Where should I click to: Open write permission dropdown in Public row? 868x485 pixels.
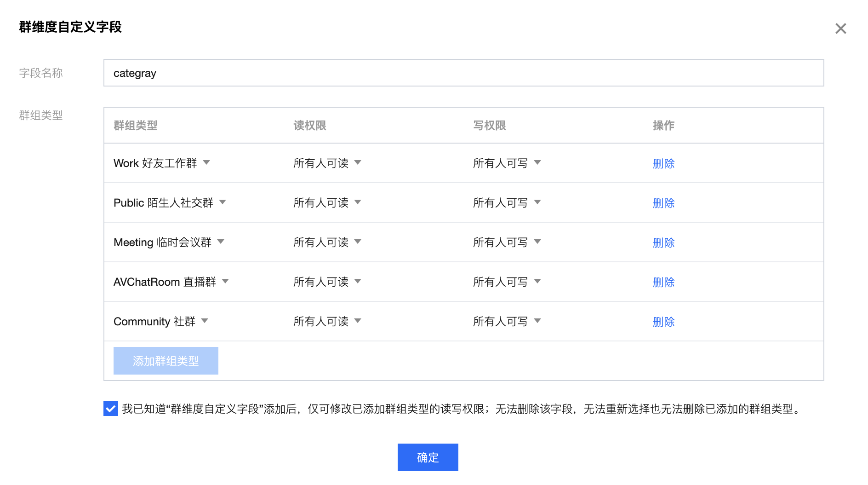(x=507, y=202)
